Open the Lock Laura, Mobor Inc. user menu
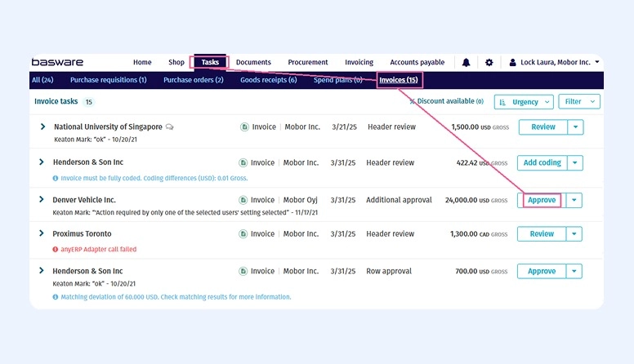The height and width of the screenshot is (364, 634). pyautogui.click(x=555, y=62)
